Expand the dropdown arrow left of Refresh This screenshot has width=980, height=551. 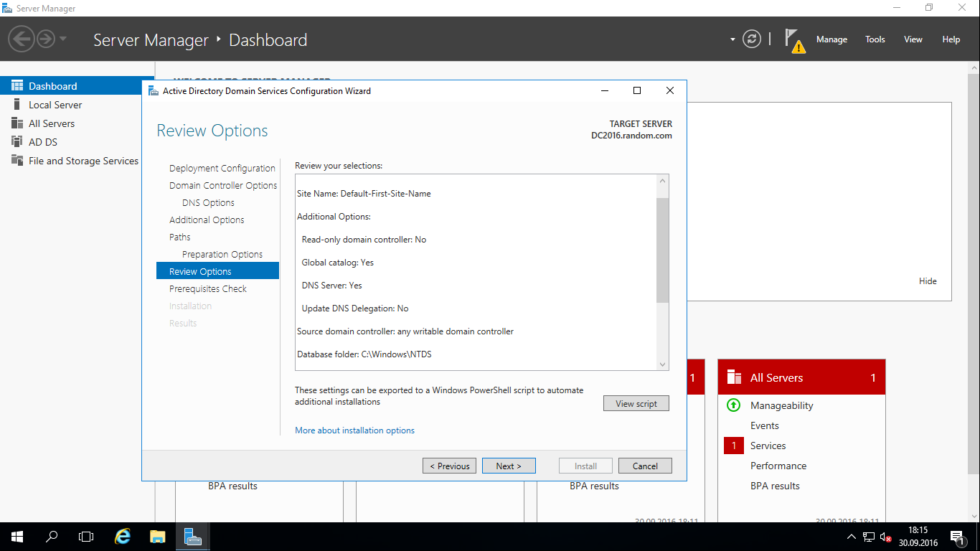(x=732, y=39)
